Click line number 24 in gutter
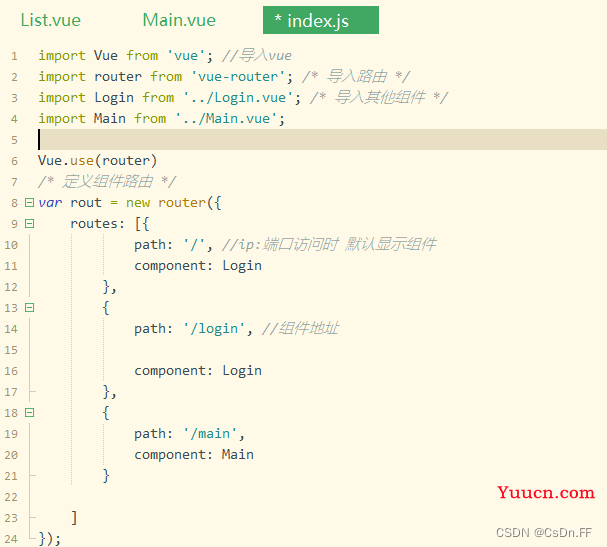 (11, 539)
